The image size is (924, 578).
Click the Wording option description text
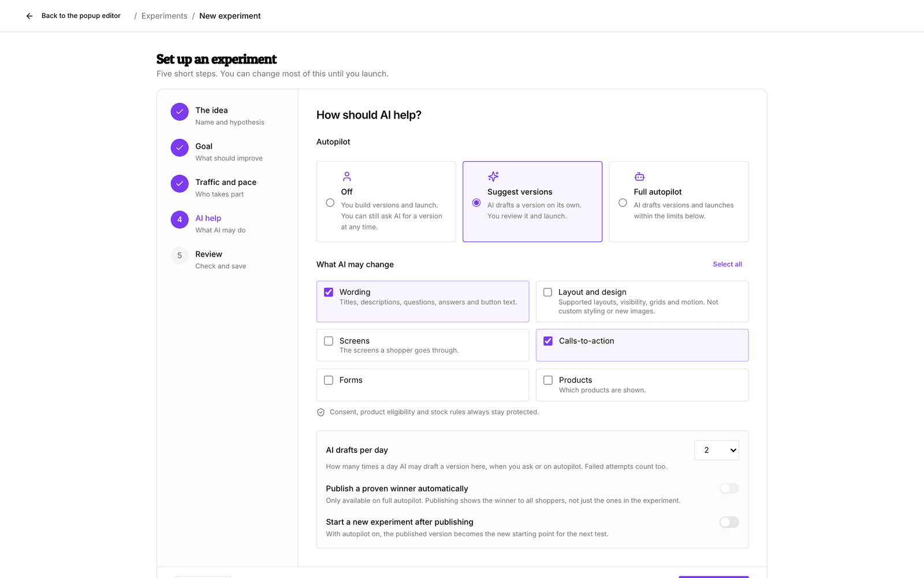pos(428,302)
